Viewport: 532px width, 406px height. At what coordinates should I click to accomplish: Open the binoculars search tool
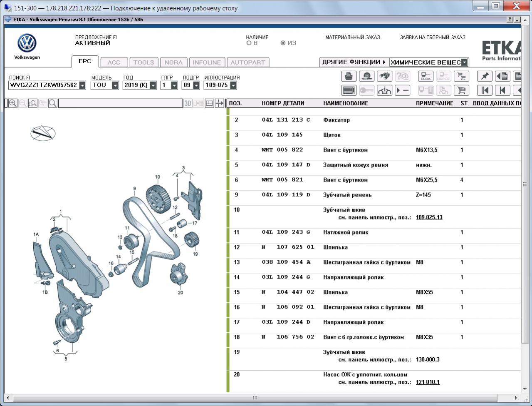click(384, 76)
